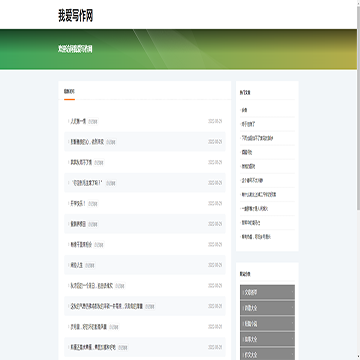The image size is (360, 360).
Task: Open the last link in the sidebar recommended list
Action: 256,237
